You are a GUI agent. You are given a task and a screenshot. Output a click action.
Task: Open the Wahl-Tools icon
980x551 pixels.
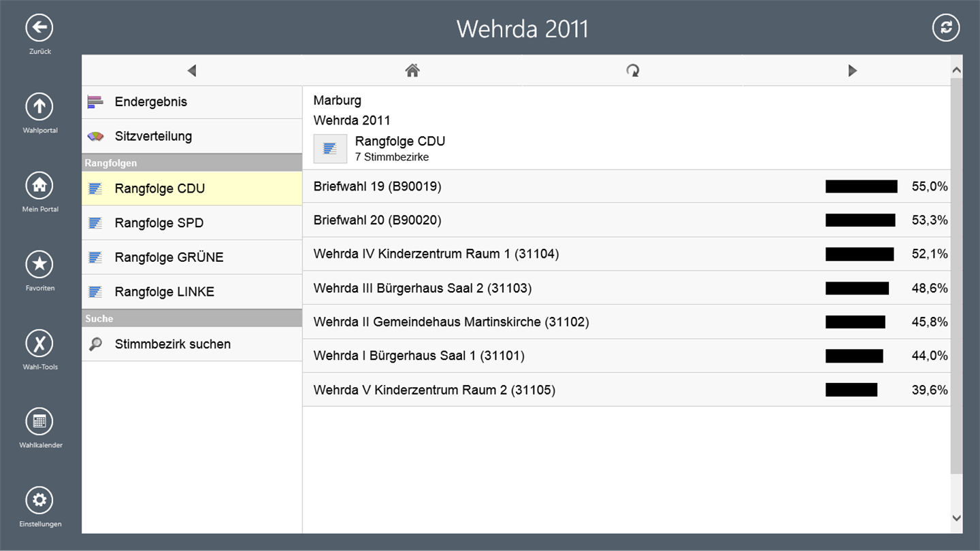pos(39,343)
